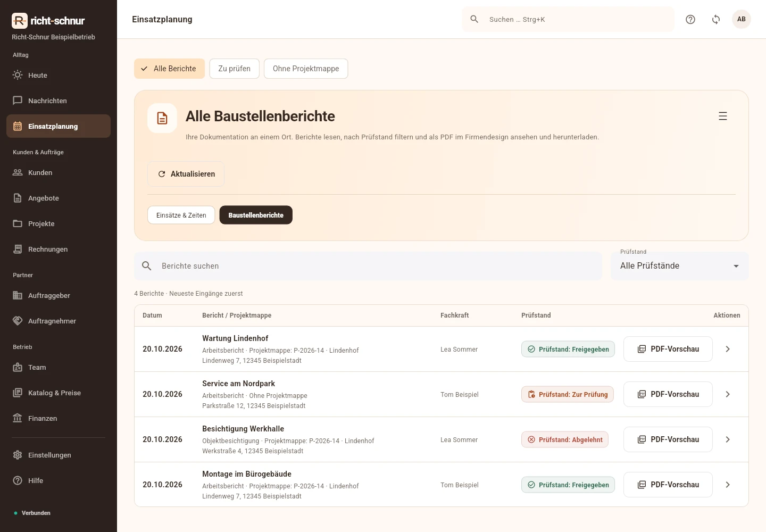Open Nachrichten in the sidebar

click(x=59, y=101)
